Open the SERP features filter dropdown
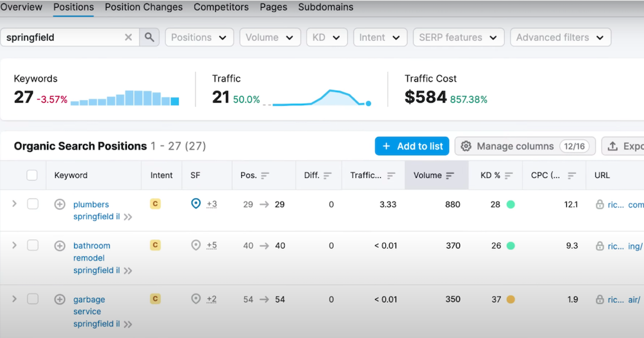 point(458,37)
